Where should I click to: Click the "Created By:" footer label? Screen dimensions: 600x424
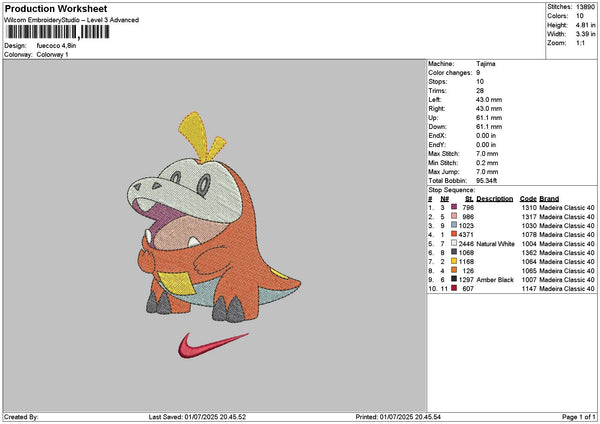[21, 417]
